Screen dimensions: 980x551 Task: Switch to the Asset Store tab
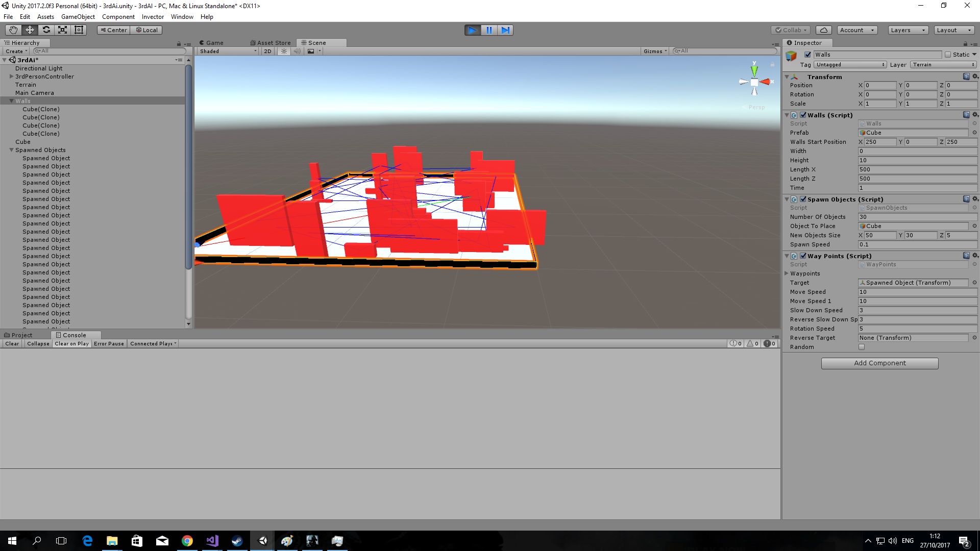tap(271, 43)
